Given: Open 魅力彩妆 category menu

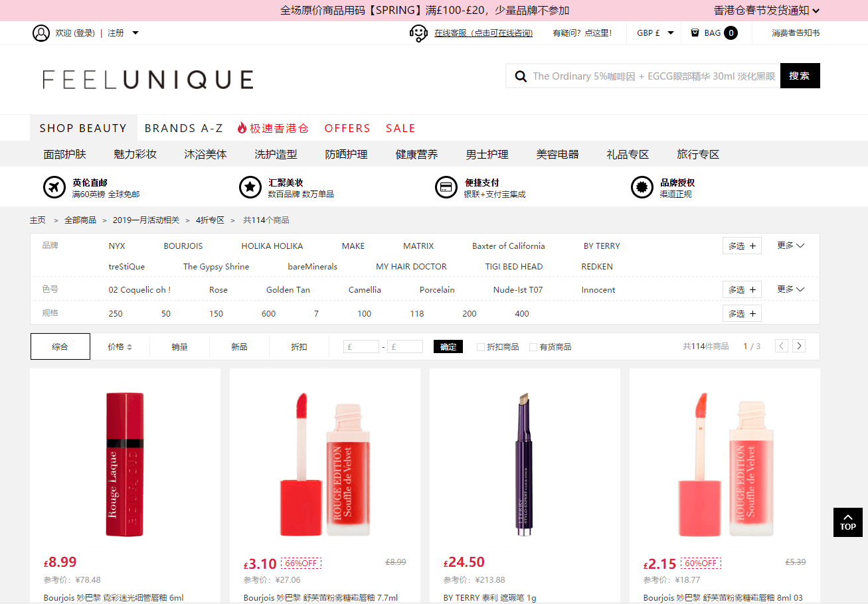Looking at the screenshot, I should [135, 154].
